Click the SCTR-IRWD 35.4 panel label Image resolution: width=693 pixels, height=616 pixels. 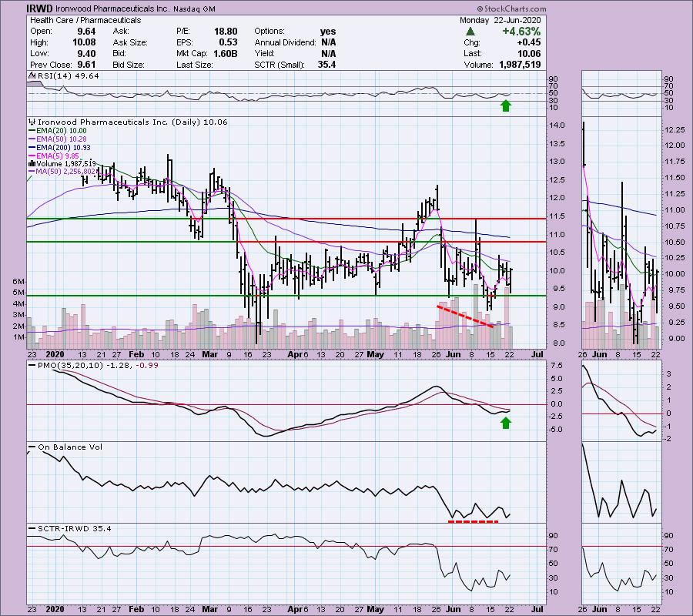tap(75, 528)
